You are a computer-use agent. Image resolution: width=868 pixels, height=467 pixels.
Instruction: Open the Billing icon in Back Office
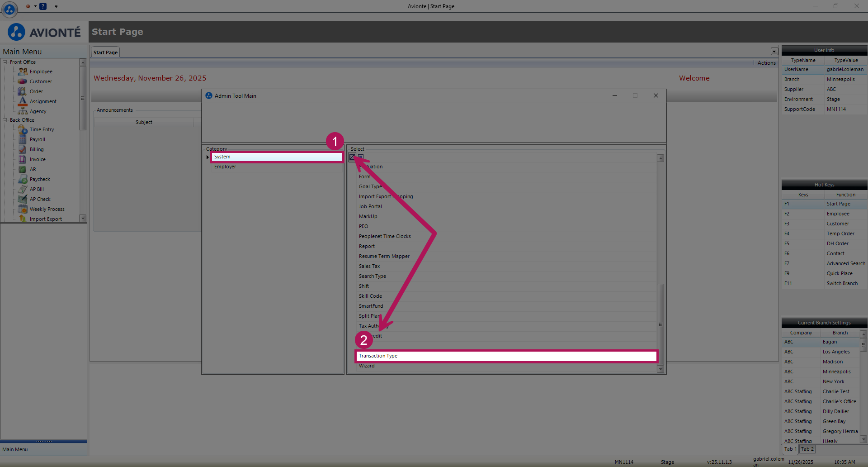(x=22, y=149)
